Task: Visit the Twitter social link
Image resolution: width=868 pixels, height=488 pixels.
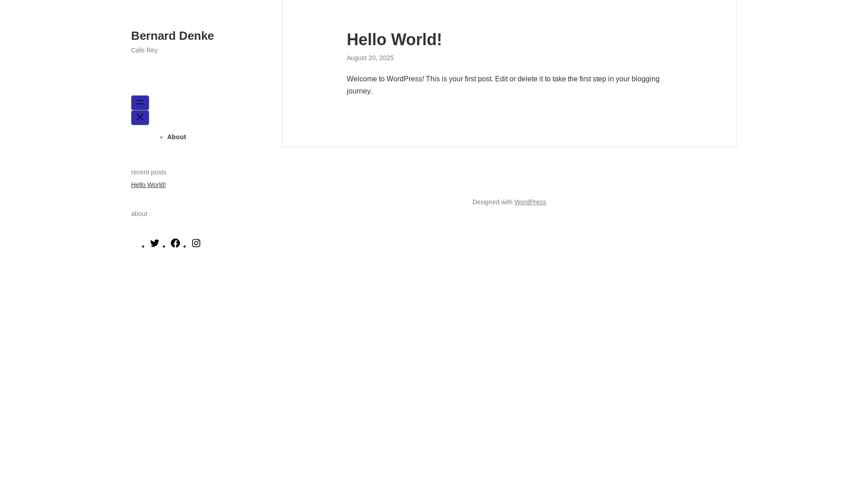Action: click(155, 243)
